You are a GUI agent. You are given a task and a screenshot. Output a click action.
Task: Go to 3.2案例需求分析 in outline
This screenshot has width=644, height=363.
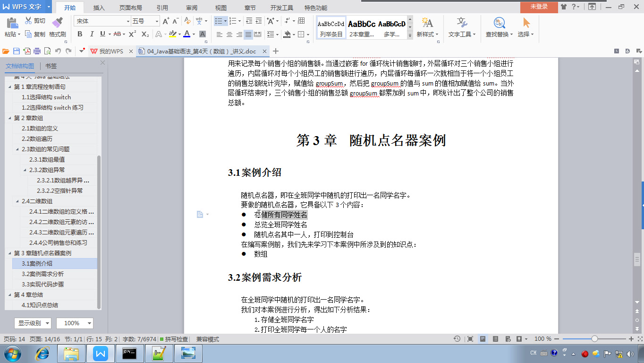(43, 274)
